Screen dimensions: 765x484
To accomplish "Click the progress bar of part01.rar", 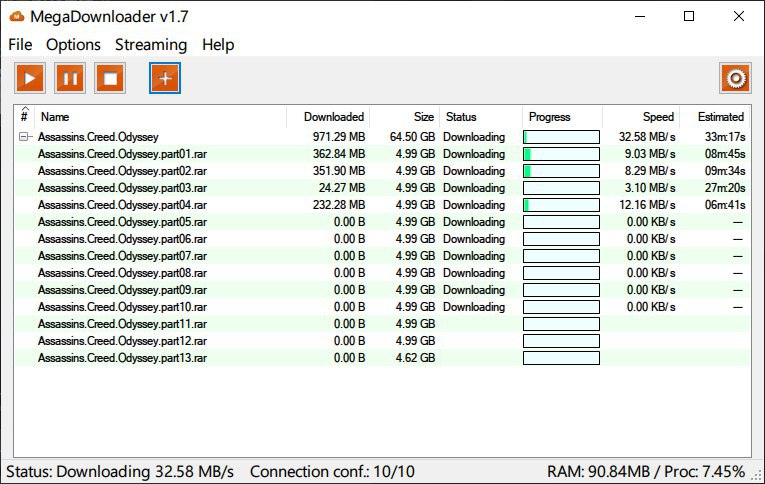I will pos(561,154).
